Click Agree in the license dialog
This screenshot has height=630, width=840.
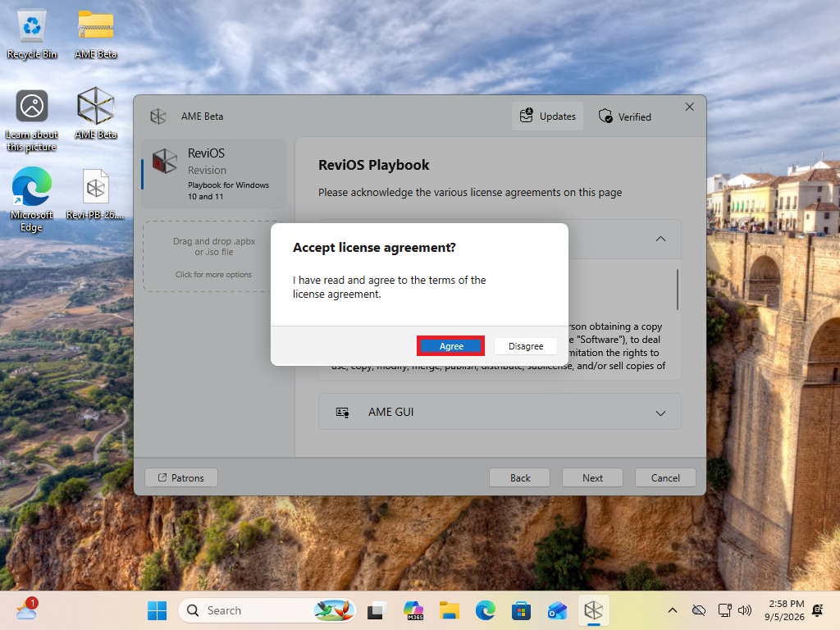(x=451, y=346)
